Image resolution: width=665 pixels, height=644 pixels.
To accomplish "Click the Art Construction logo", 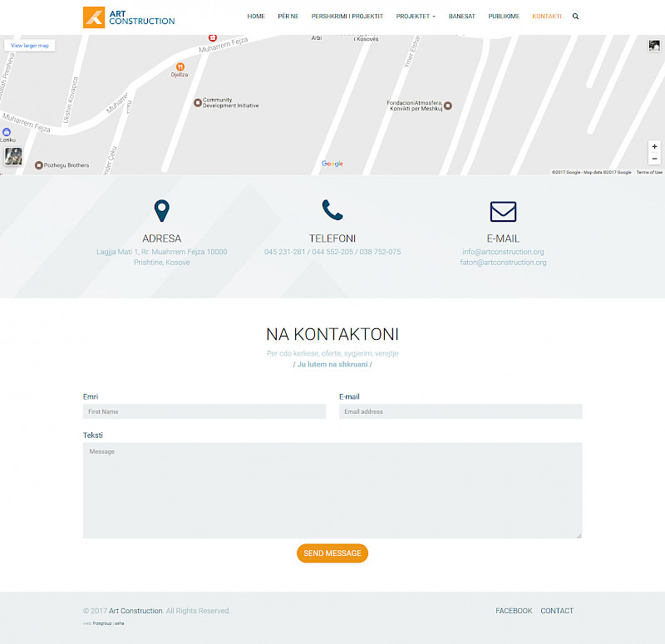I will (x=129, y=17).
